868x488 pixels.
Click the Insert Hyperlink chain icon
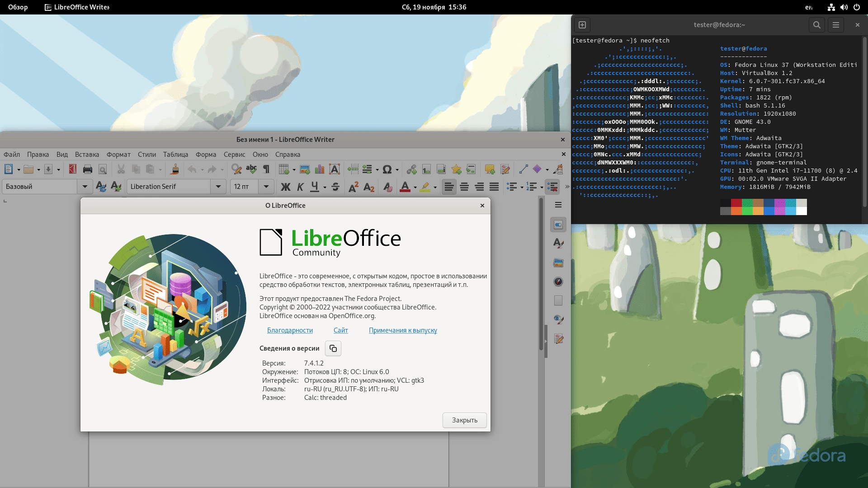click(x=411, y=169)
